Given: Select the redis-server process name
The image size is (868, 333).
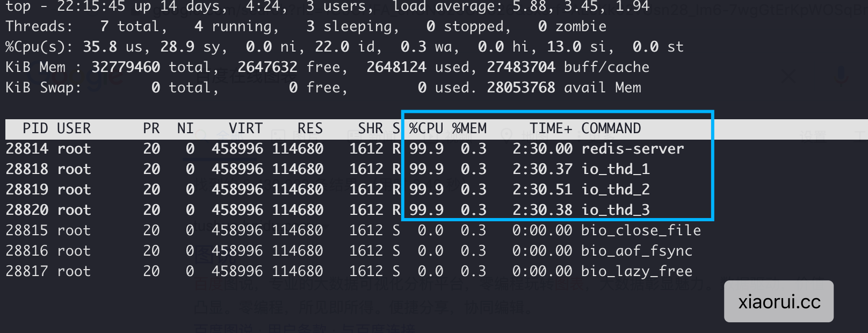Looking at the screenshot, I should tap(632, 149).
